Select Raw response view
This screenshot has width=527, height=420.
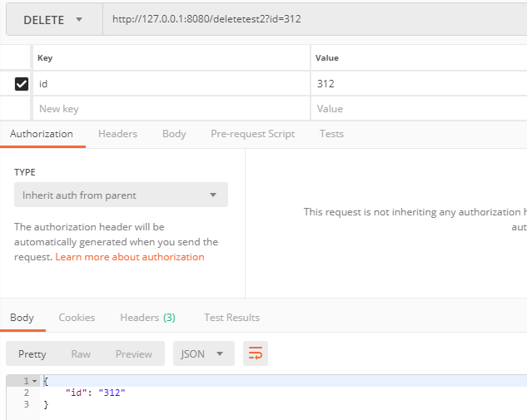[81, 353]
